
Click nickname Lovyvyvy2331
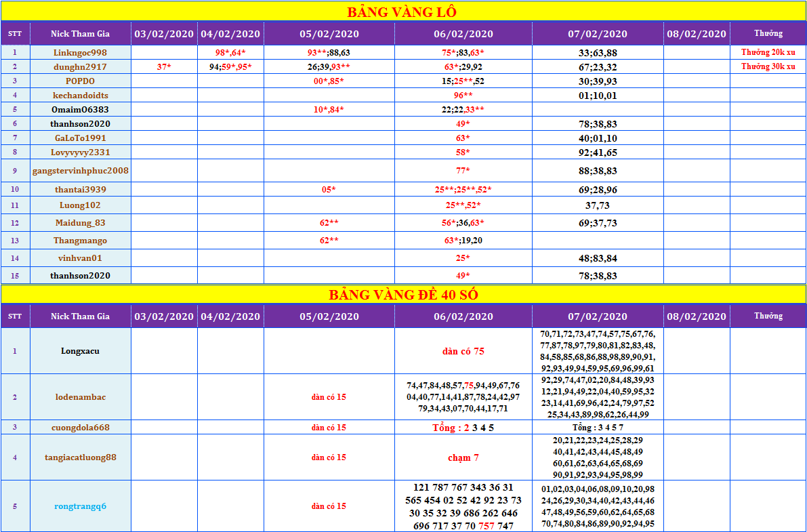(x=80, y=152)
